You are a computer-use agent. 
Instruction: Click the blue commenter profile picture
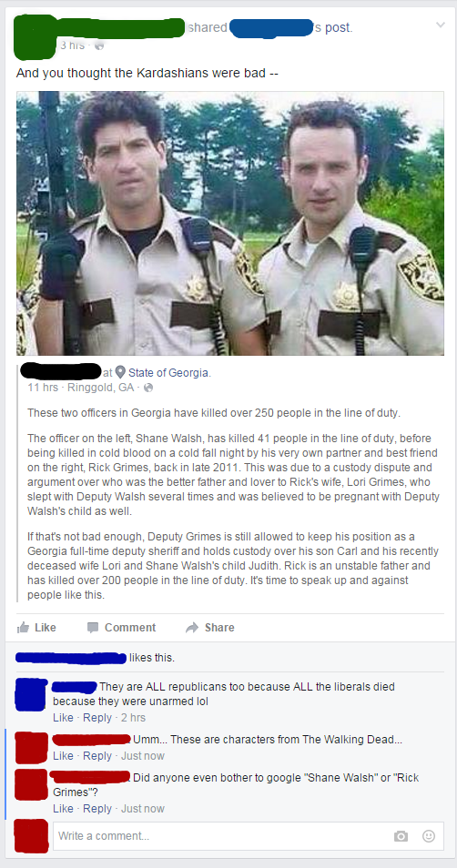(x=31, y=694)
